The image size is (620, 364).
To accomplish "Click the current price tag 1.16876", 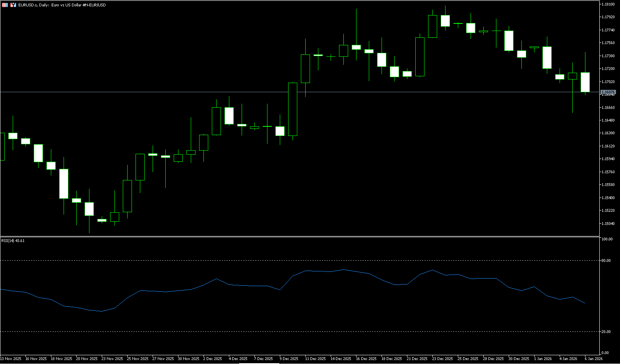I will pos(608,92).
